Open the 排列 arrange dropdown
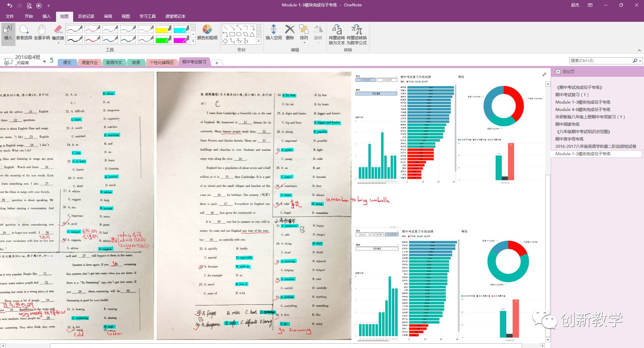The width and height of the screenshot is (644, 348). 304,34
